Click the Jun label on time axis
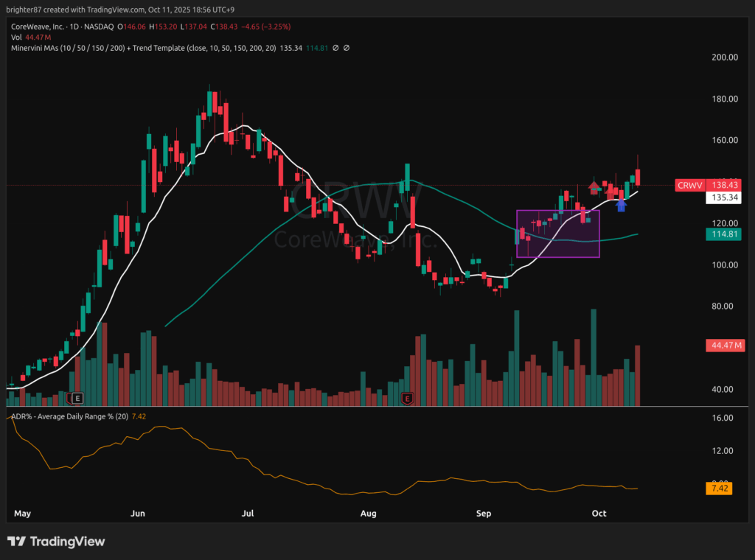Viewport: 755px width, 560px height. click(x=138, y=513)
